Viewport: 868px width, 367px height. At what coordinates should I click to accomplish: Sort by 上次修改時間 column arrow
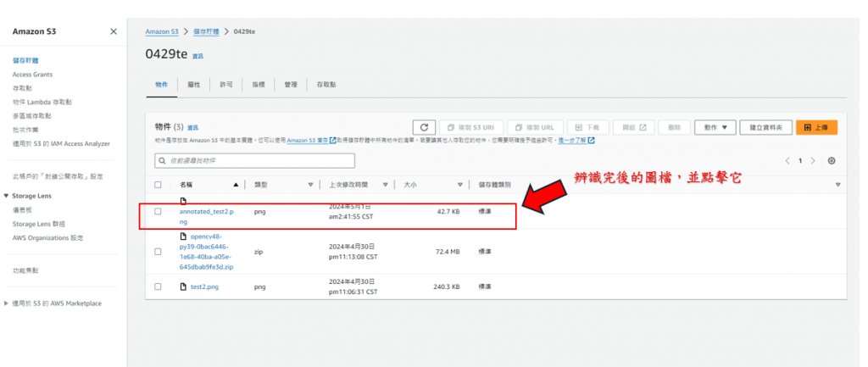[x=386, y=185]
